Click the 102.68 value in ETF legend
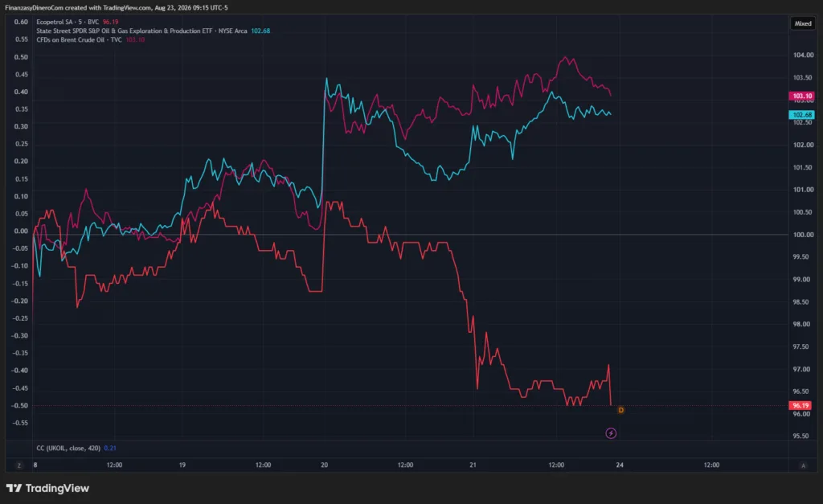The width and height of the screenshot is (823, 504). click(x=260, y=31)
